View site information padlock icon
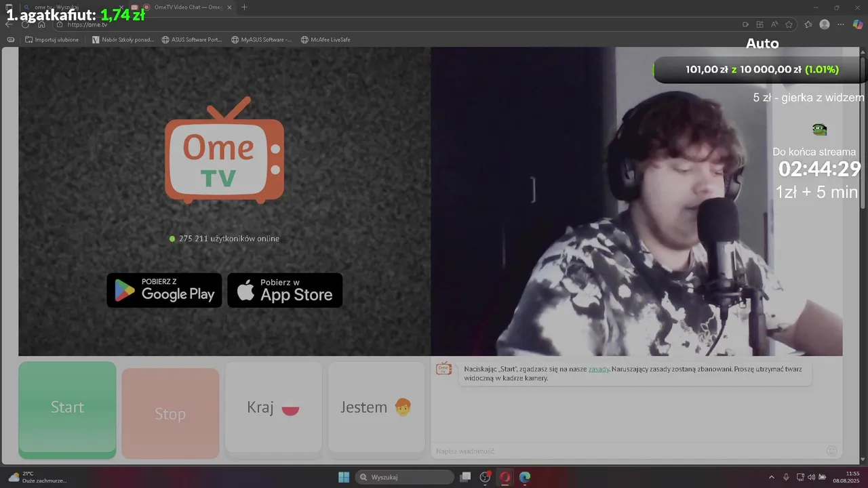Viewport: 868px width, 488px height. coord(60,24)
